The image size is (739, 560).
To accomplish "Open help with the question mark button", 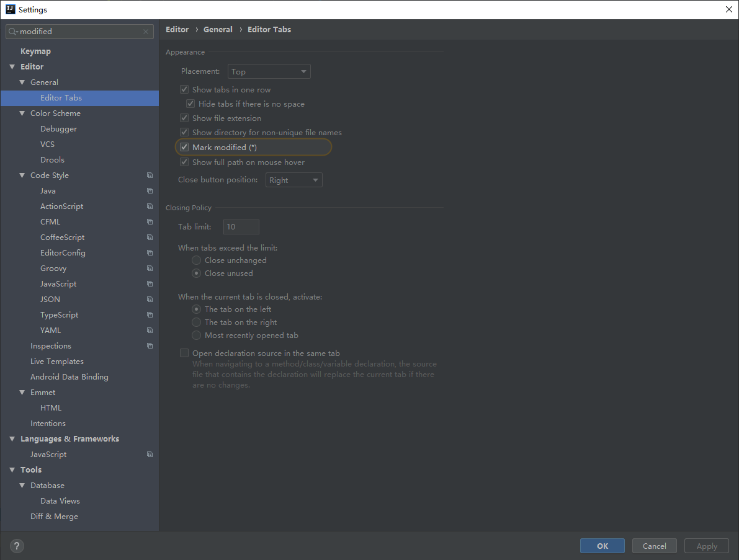I will (17, 546).
